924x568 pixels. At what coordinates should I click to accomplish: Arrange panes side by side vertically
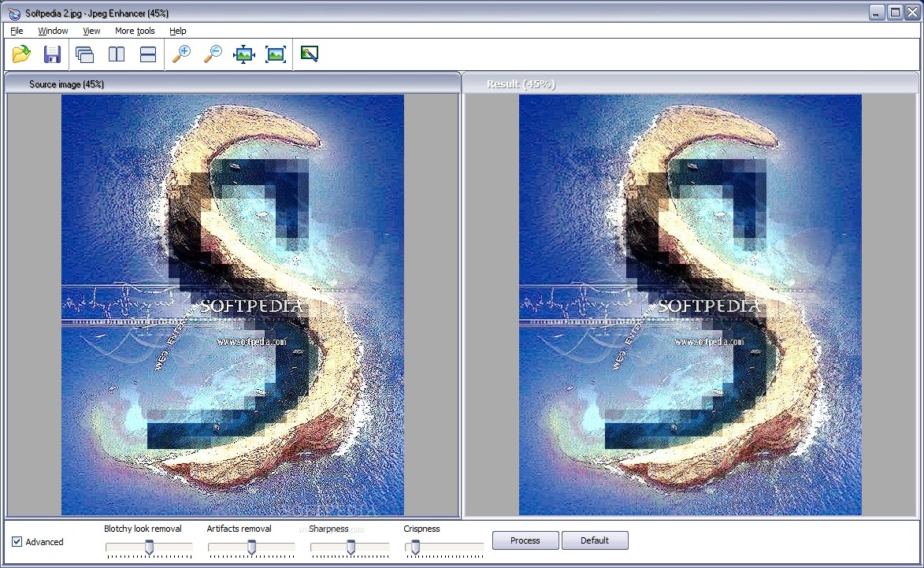pos(117,54)
